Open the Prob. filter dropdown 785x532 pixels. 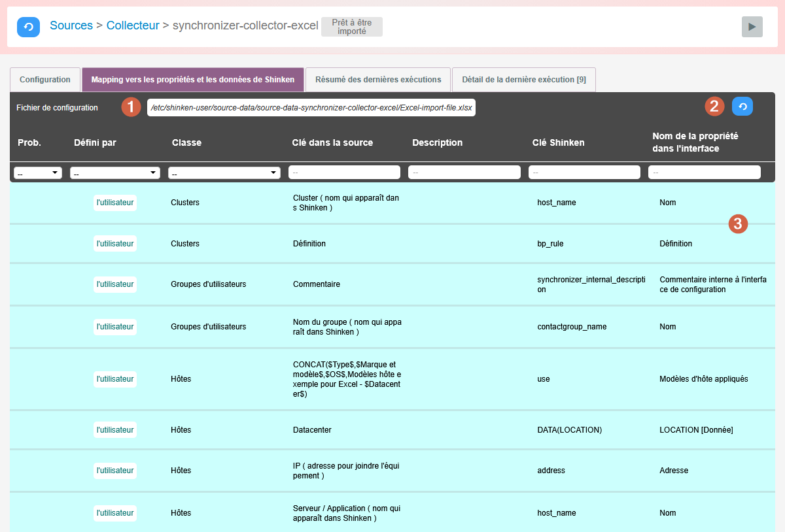pyautogui.click(x=38, y=173)
